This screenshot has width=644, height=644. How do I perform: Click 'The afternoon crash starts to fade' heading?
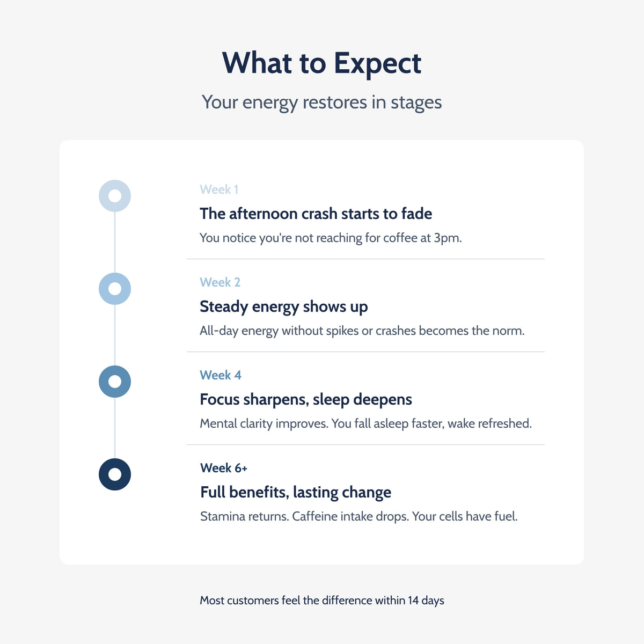point(316,214)
